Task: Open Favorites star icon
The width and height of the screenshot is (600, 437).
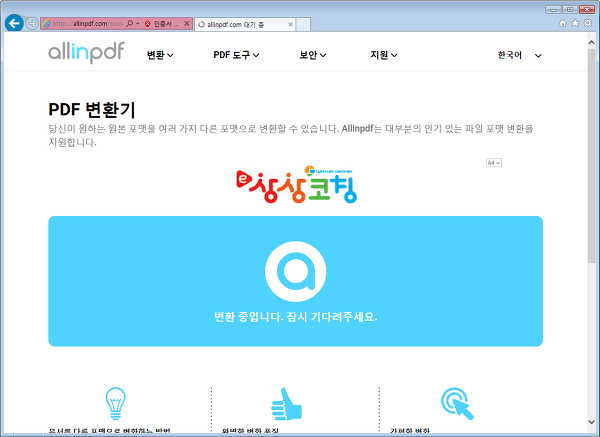Action: click(575, 23)
